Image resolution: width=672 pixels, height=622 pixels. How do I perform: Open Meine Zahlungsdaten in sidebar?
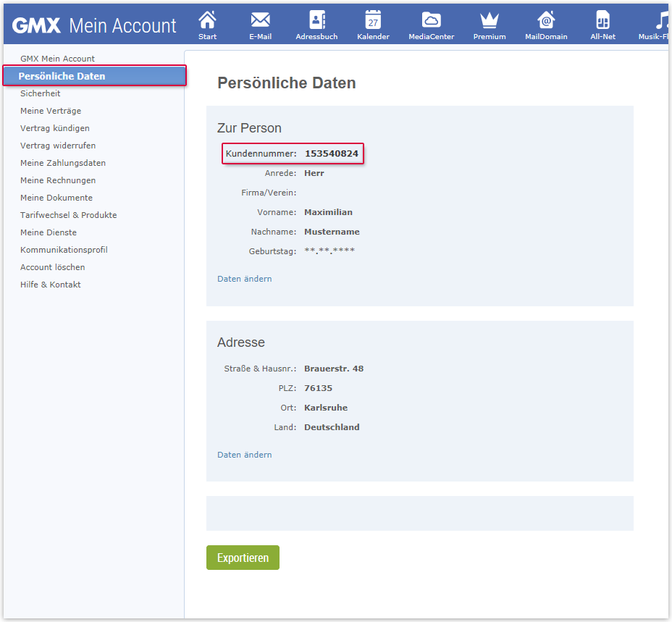(x=63, y=163)
